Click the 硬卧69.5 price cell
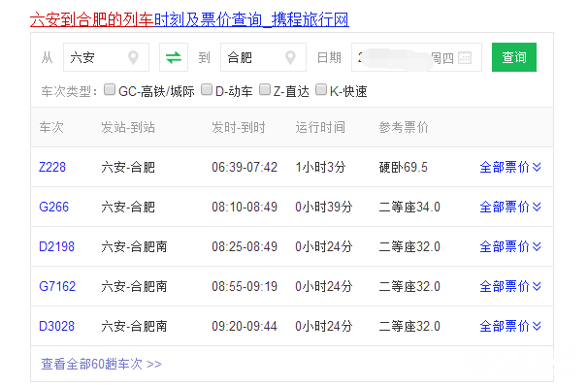588x385 pixels. (x=403, y=167)
